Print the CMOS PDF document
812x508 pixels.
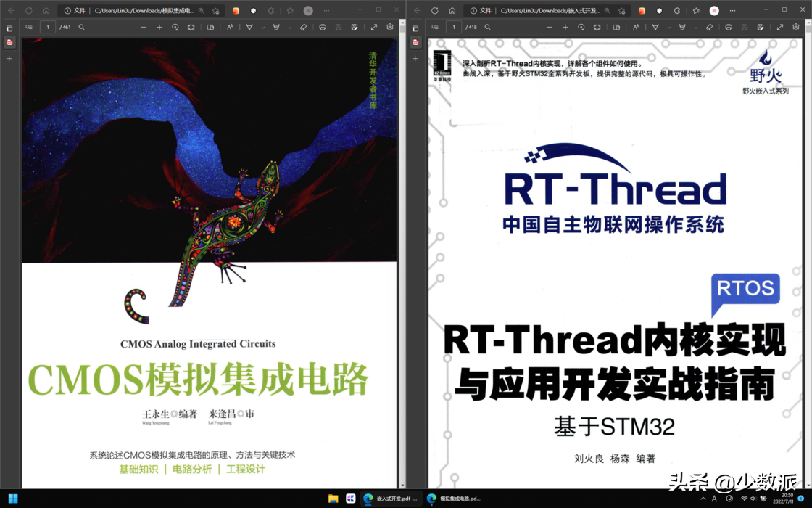pyautogui.click(x=323, y=27)
